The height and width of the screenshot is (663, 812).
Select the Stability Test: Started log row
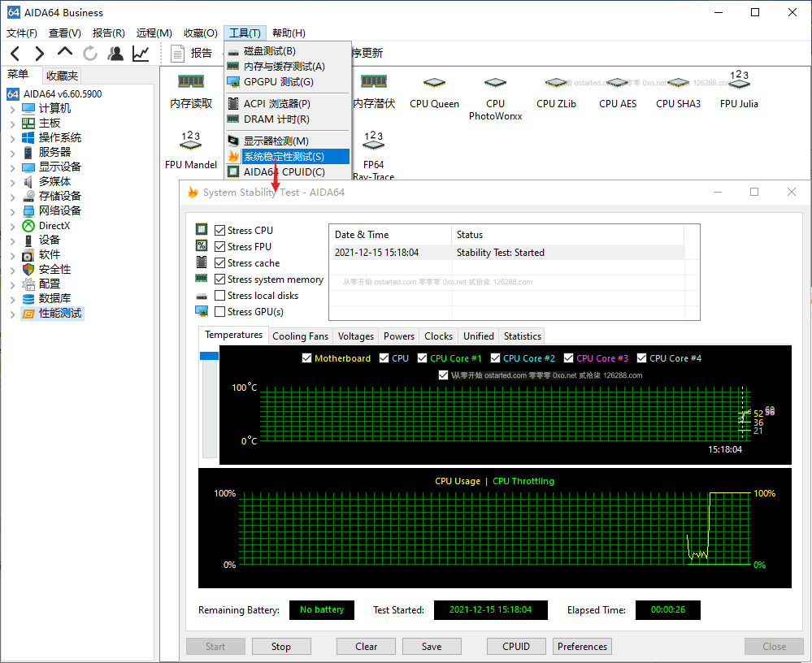point(506,253)
